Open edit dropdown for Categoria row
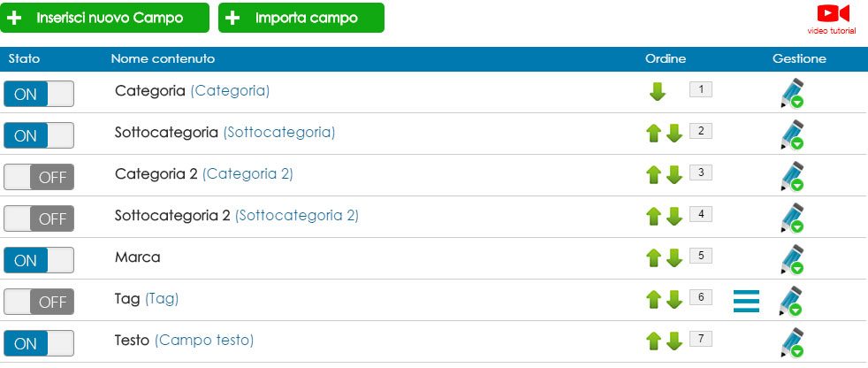The image size is (868, 368). [x=792, y=93]
